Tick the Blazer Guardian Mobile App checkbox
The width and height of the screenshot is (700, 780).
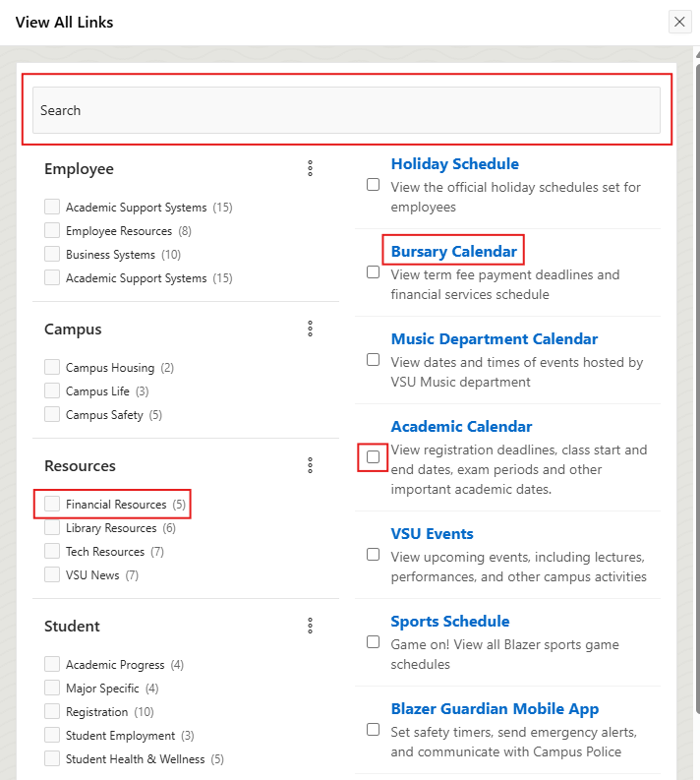click(373, 730)
